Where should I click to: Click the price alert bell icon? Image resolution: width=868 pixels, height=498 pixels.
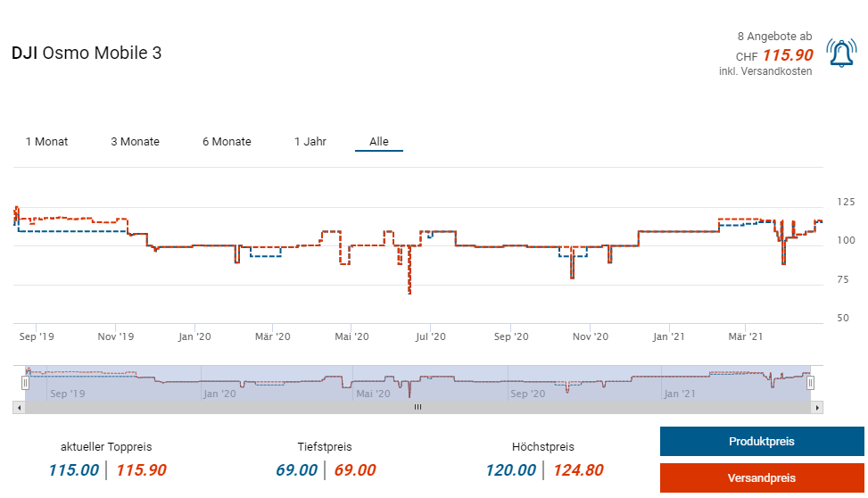pos(841,54)
